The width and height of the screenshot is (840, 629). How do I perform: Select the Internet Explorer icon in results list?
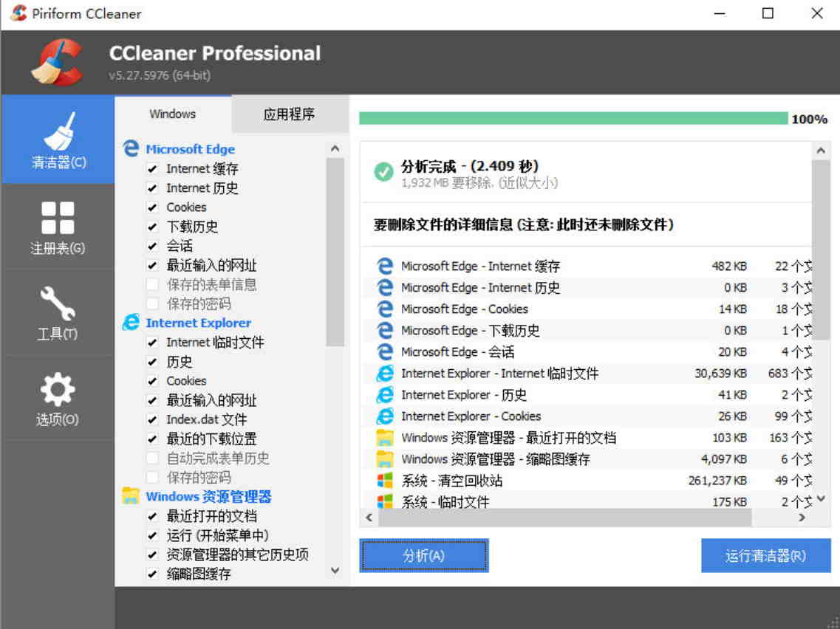click(385, 374)
